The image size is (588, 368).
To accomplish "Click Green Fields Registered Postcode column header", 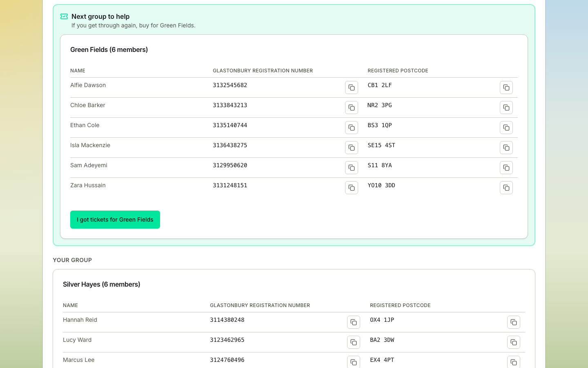I will click(x=398, y=71).
